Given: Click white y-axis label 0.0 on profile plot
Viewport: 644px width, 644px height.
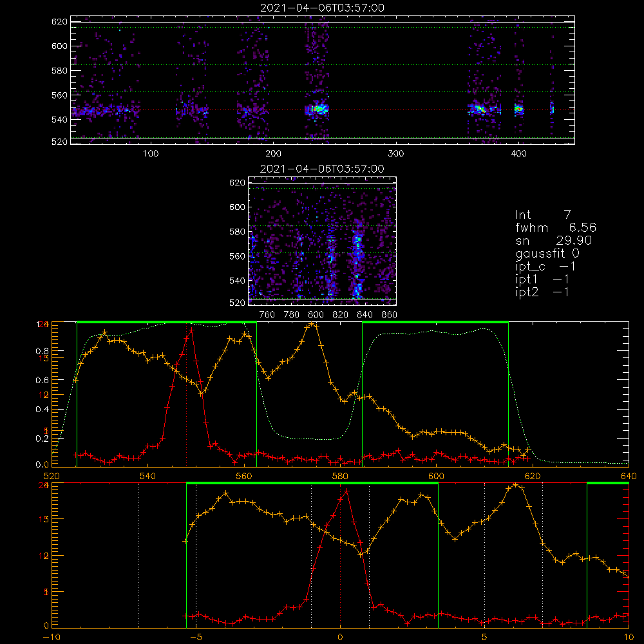Looking at the screenshot, I should 43,465.
